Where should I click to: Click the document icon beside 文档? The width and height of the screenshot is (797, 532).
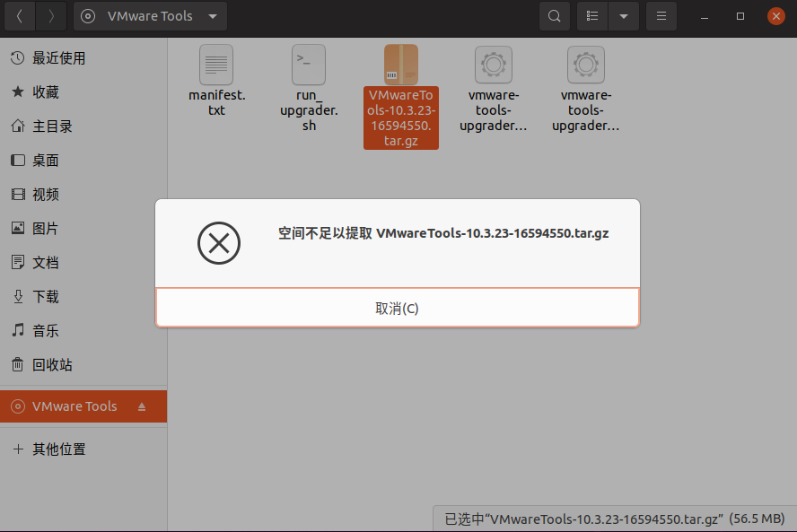[18, 263]
